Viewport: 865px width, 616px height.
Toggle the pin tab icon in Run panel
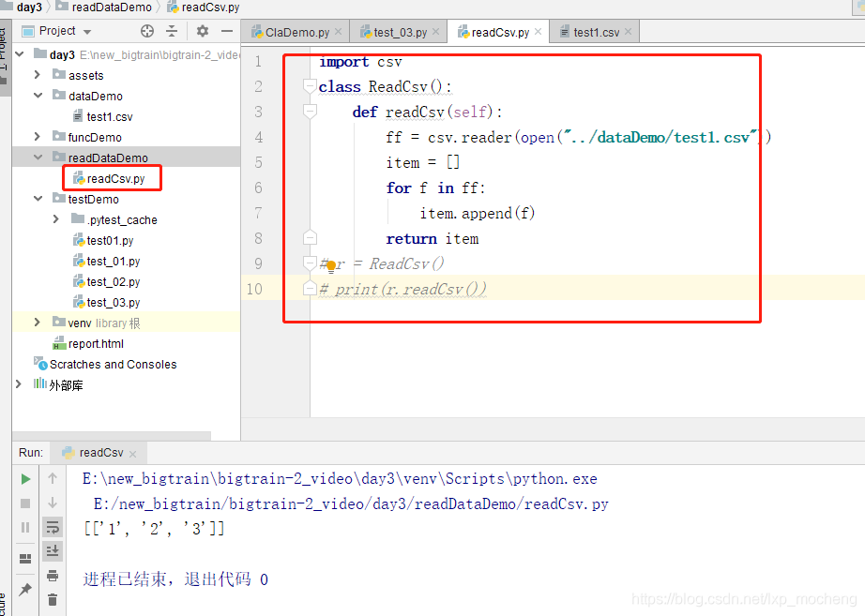click(25, 590)
